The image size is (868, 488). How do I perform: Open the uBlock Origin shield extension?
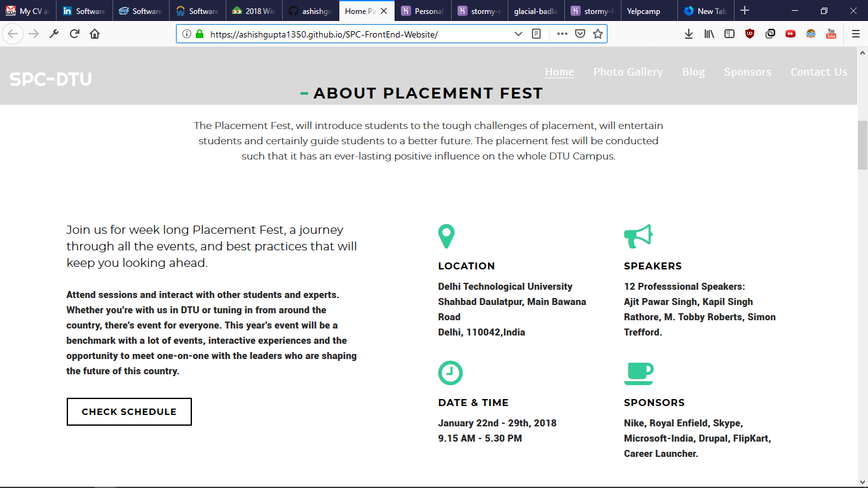[x=750, y=34]
